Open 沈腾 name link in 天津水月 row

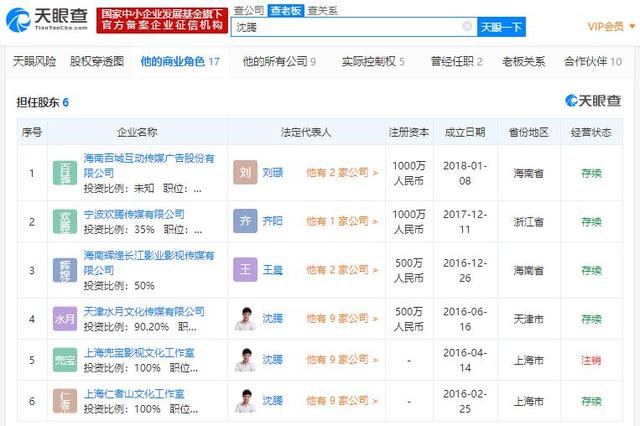tap(273, 318)
